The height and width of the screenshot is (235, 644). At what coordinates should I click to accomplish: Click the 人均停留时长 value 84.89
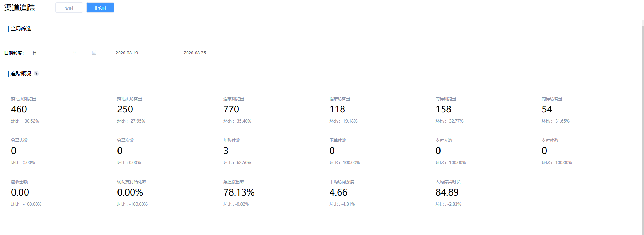point(447,192)
